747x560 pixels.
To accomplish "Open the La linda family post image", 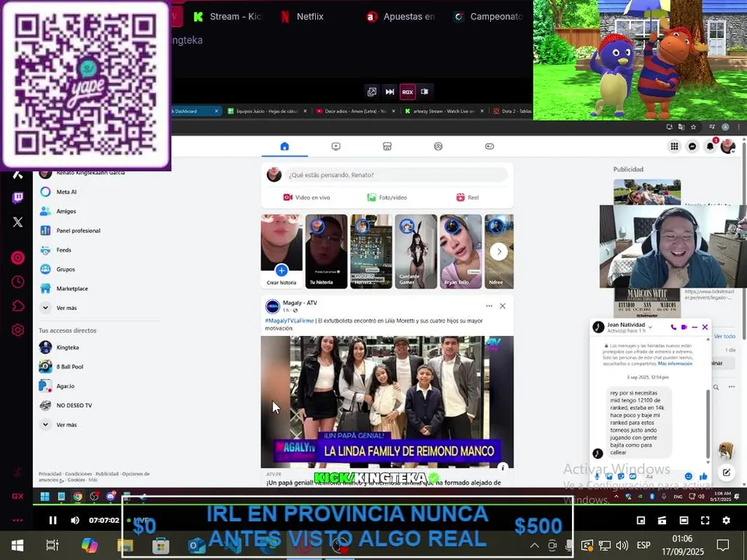I will point(387,402).
